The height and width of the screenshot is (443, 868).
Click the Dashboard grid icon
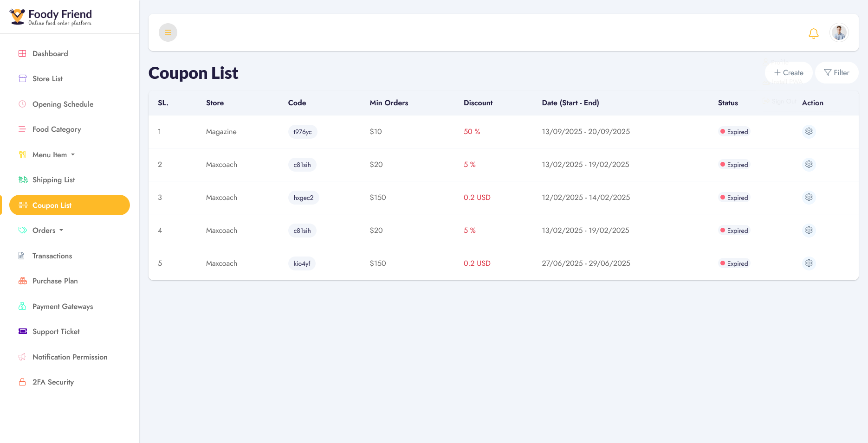pos(22,53)
